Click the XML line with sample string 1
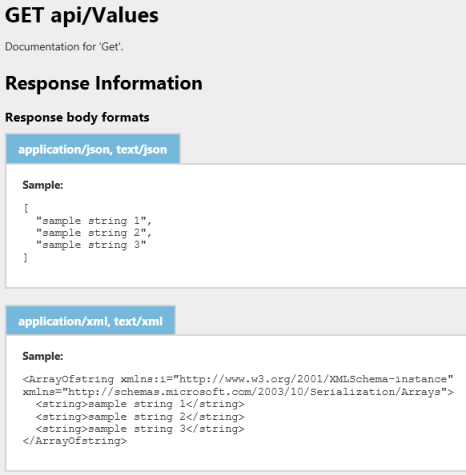This screenshot has height=475, width=466. pos(140,404)
